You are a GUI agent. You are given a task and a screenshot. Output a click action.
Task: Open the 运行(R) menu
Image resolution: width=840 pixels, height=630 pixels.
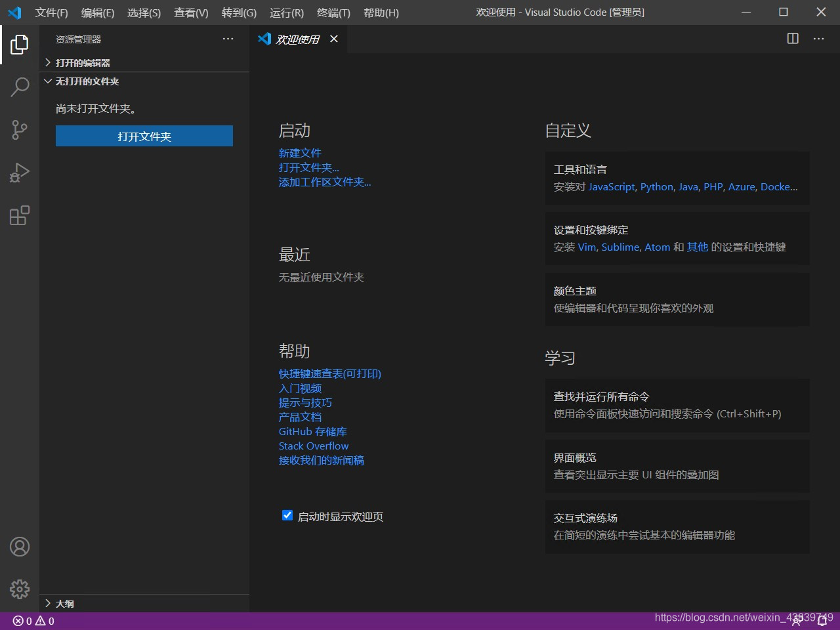pyautogui.click(x=287, y=12)
